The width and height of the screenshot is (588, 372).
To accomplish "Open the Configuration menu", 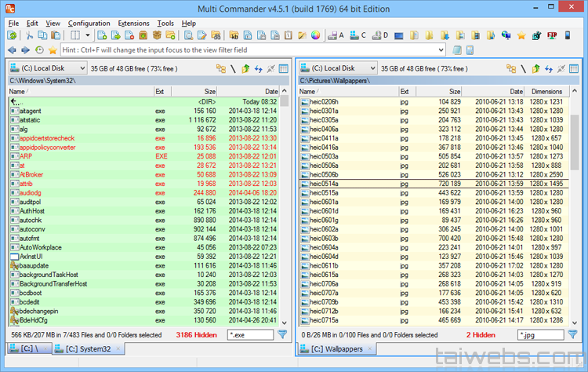I will [89, 24].
